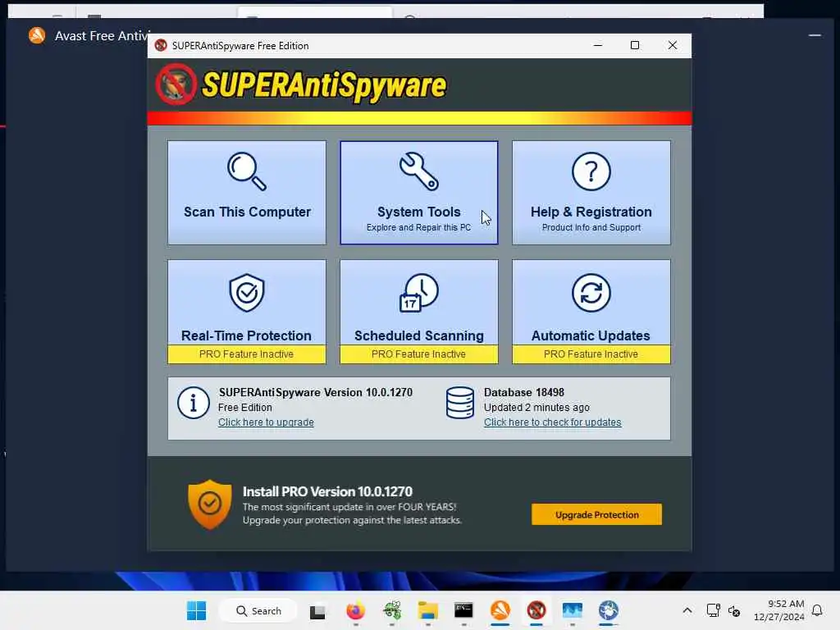Switch to SUPERAntiSpyware taskbar icon
Screen dimensions: 840x630
(x=536, y=610)
